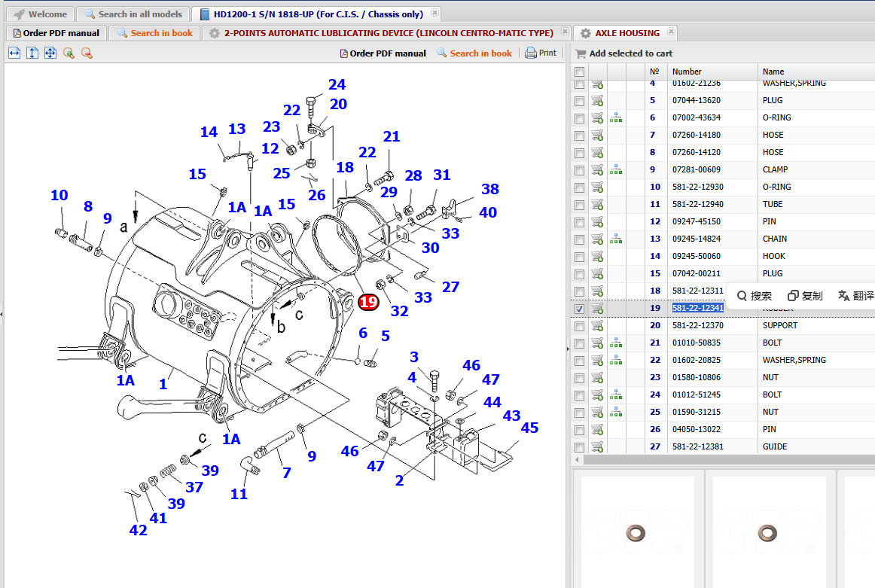This screenshot has height=588, width=875.
Task: Choose 搜索 in the selection popup
Action: click(755, 296)
